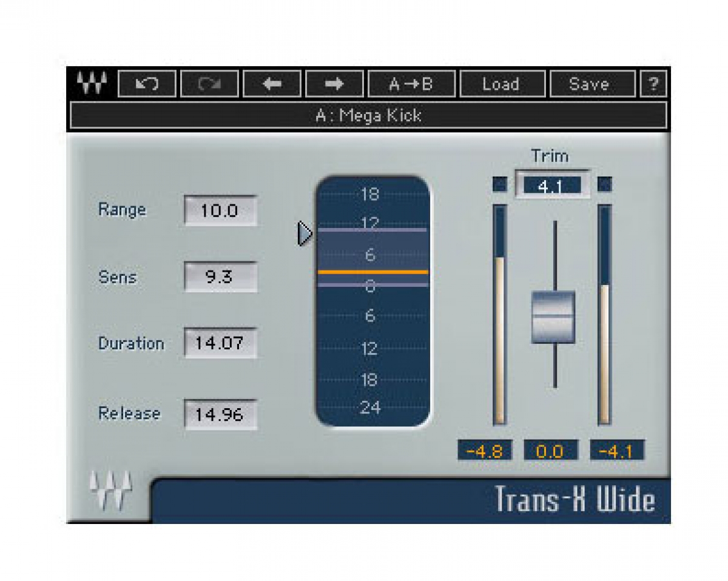Viewport: 728px width, 581px height.
Task: Select the Release value field
Action: tap(220, 415)
